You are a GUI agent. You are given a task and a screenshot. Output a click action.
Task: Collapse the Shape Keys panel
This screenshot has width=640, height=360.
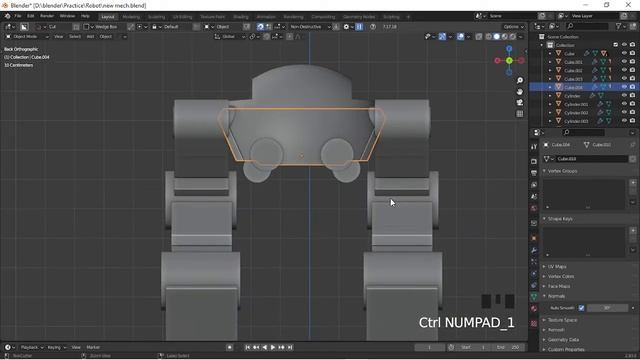544,219
